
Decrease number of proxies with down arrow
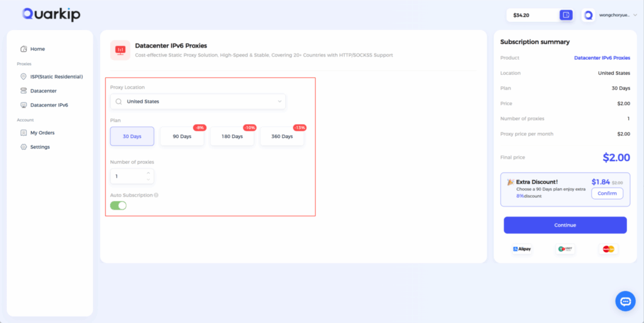(148, 179)
